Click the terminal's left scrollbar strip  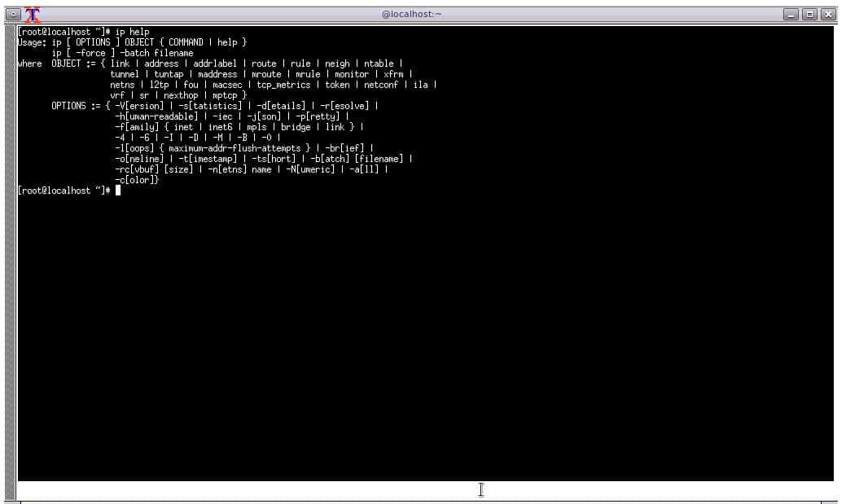tap(11, 261)
